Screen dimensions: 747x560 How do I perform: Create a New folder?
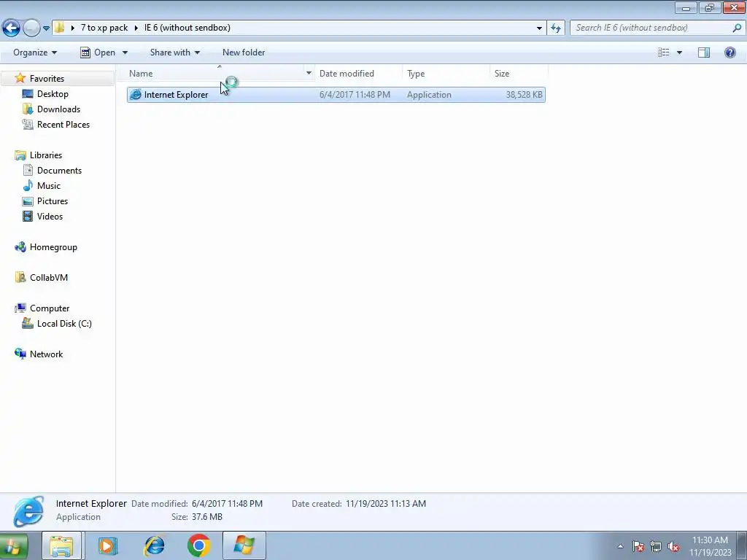click(244, 52)
